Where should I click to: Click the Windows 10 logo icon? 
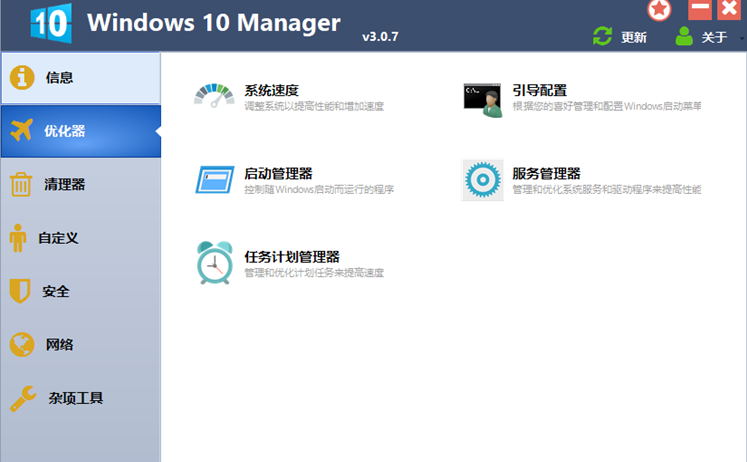click(51, 23)
